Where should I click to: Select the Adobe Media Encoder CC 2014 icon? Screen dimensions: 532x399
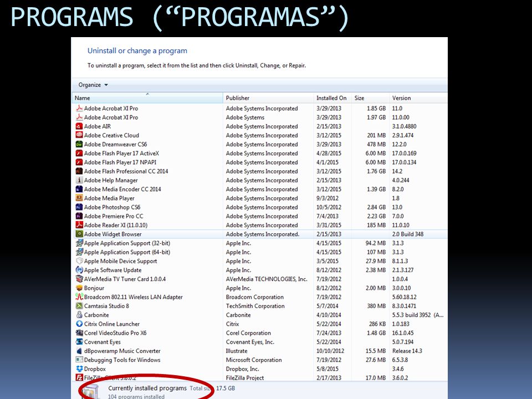(79, 189)
